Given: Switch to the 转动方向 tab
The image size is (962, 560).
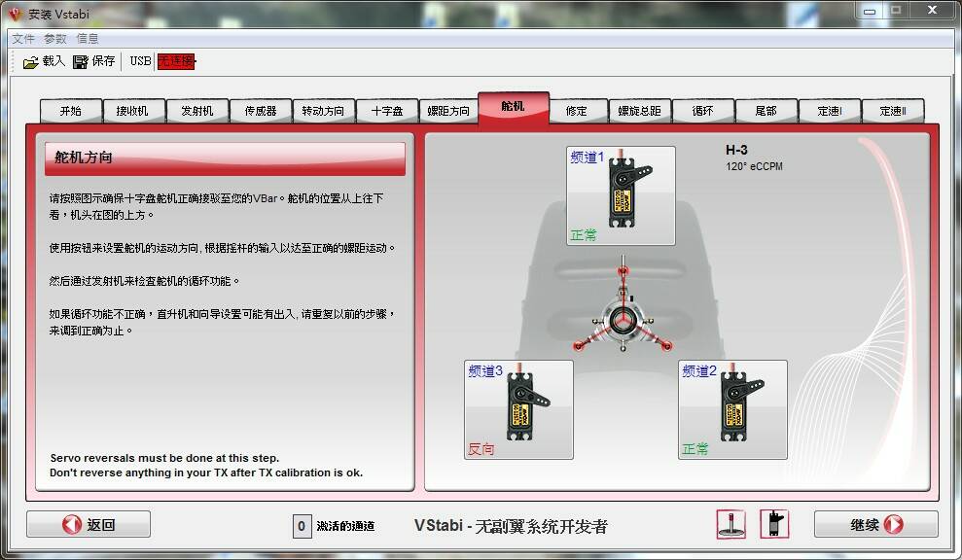Looking at the screenshot, I should [323, 111].
